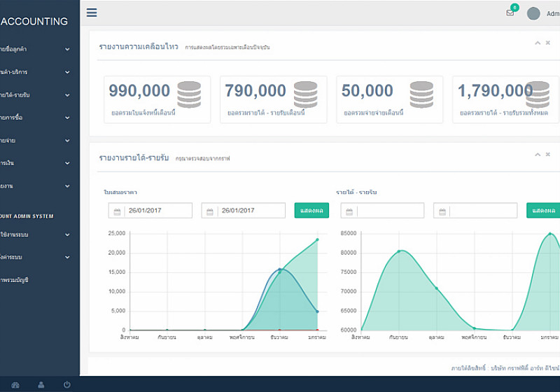The height and width of the screenshot is (392, 560).
Task: Click แสดงผล button for ใบเสนอราคา chart
Action: click(x=311, y=211)
